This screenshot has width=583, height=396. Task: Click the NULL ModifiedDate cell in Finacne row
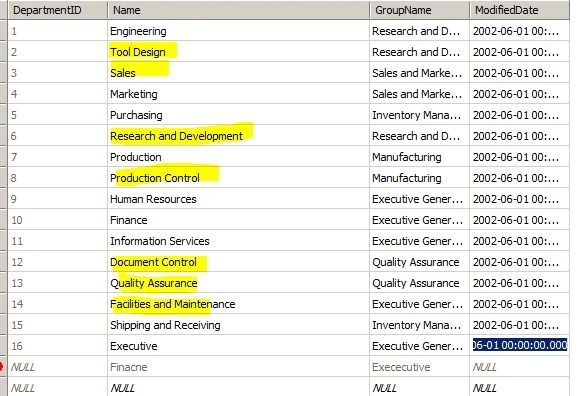coord(519,367)
